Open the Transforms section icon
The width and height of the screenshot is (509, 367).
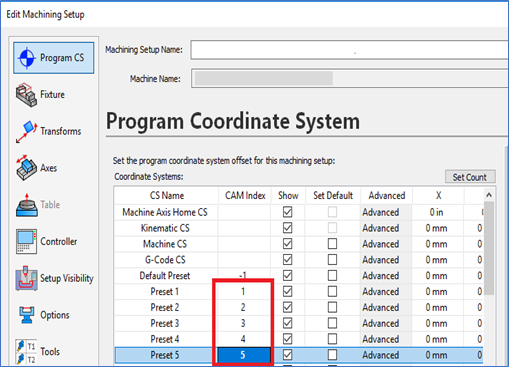[x=26, y=132]
